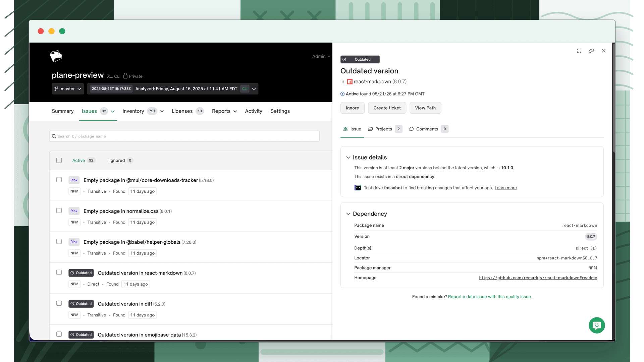Expand the detail panel to fullscreen

point(579,51)
